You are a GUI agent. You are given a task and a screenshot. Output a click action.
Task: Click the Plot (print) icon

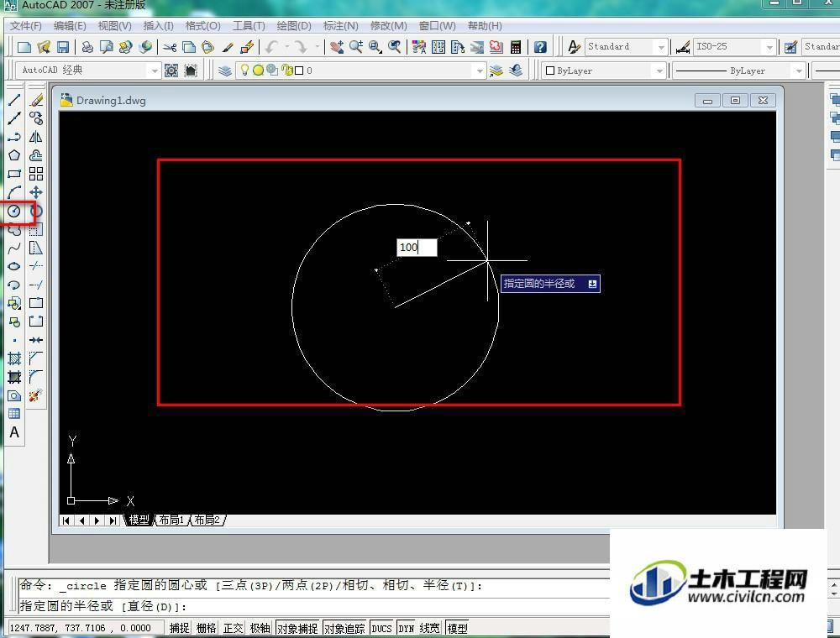coord(87,47)
